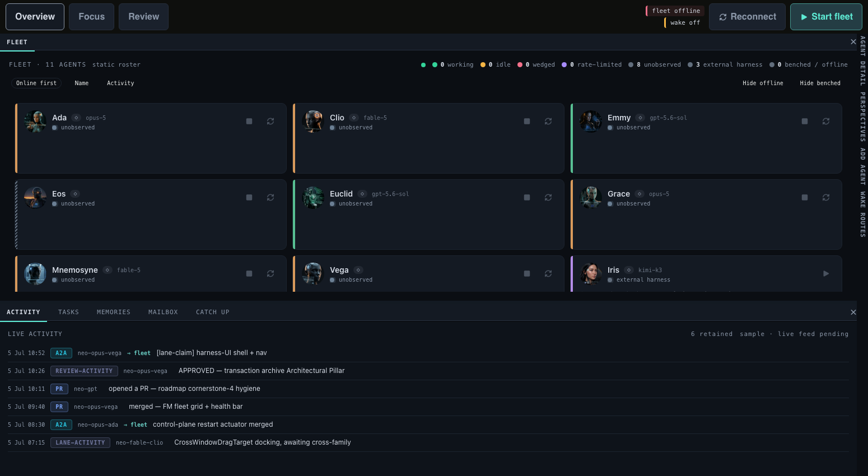Click the Reconnect button
The height and width of the screenshot is (476, 868).
pos(747,17)
